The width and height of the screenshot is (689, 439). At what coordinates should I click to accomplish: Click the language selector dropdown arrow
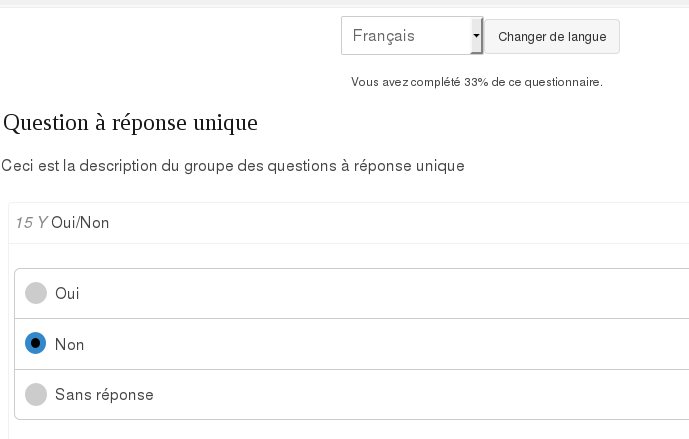[476, 36]
